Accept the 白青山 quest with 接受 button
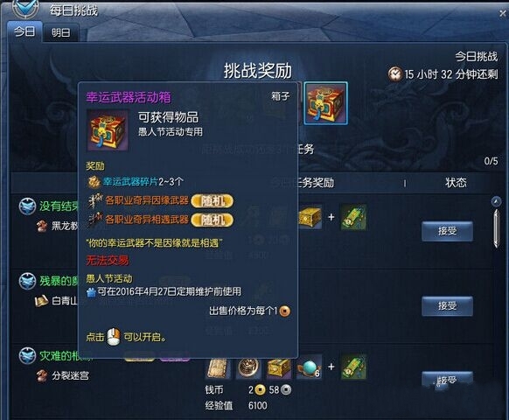 [447, 305]
